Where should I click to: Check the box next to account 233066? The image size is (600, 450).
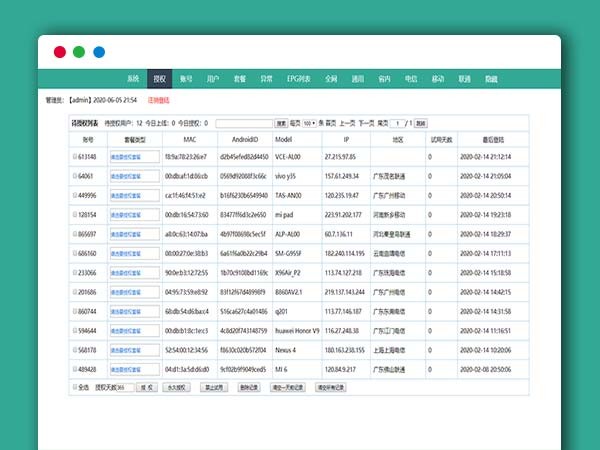click(74, 272)
